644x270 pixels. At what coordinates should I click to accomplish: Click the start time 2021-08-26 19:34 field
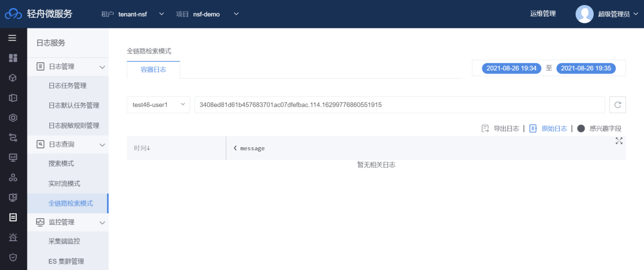pyautogui.click(x=511, y=68)
